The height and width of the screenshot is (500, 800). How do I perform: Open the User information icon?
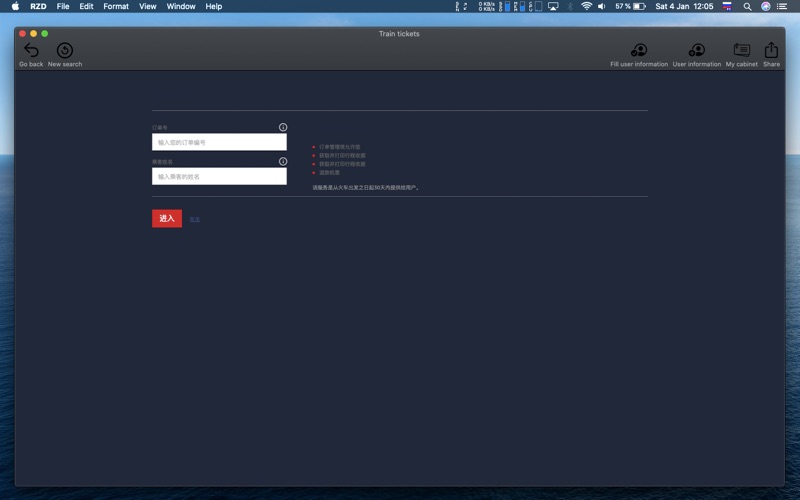click(x=696, y=51)
